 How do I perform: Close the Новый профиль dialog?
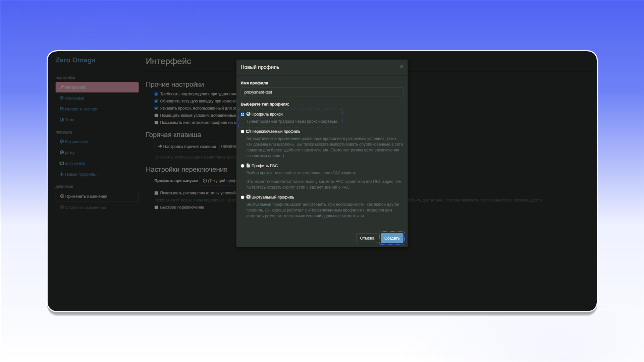click(x=401, y=66)
